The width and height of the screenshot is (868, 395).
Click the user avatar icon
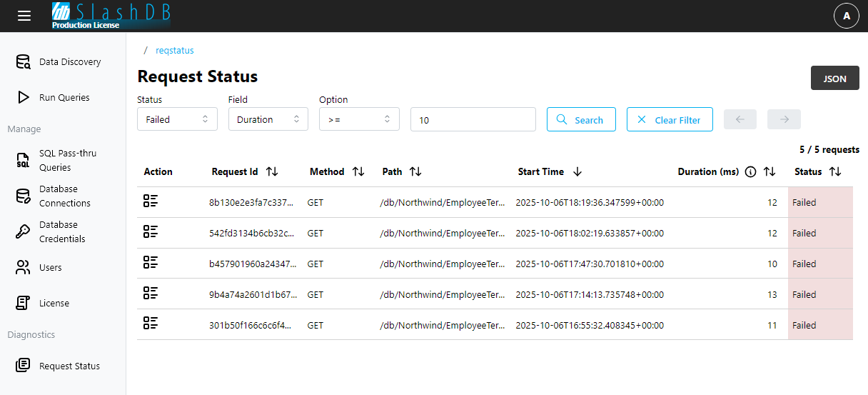click(x=846, y=16)
